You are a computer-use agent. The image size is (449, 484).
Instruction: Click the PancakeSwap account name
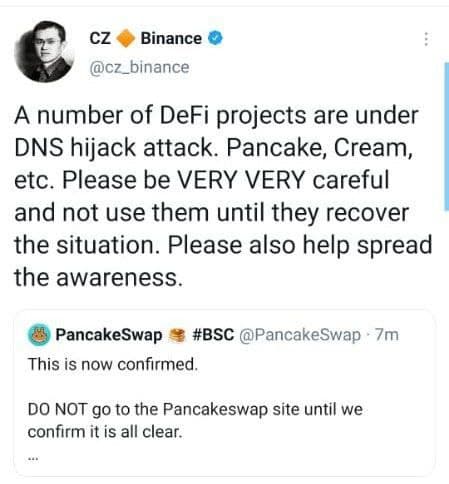[109, 335]
